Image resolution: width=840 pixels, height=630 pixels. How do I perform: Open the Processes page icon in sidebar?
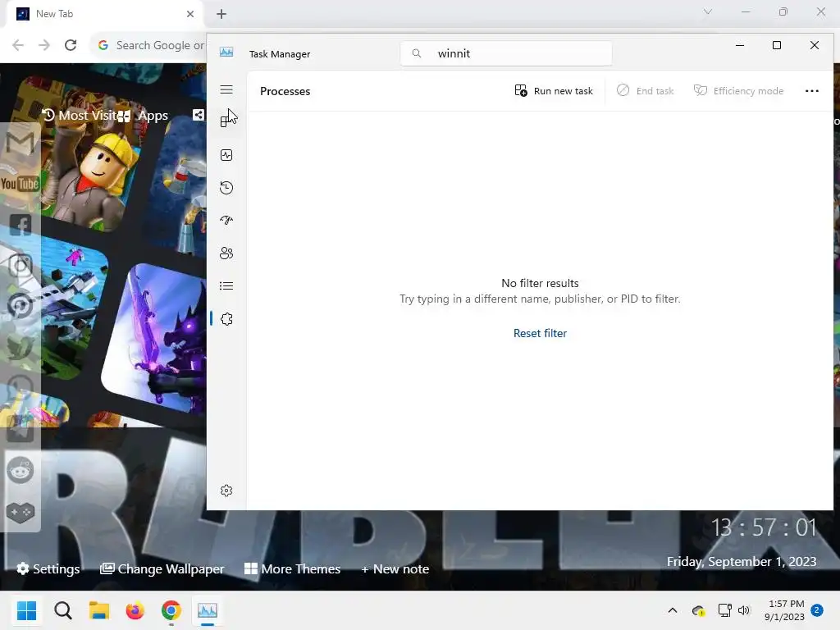pyautogui.click(x=226, y=121)
